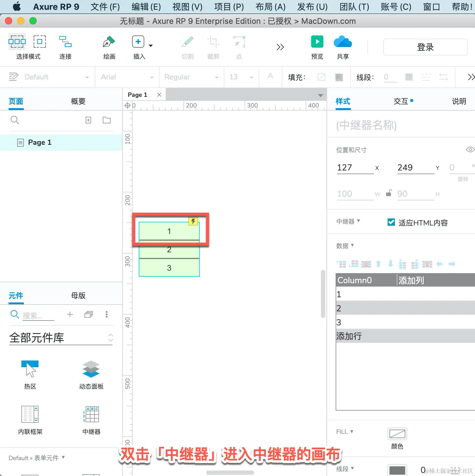This screenshot has width=475, height=476.
Task: Click the line width field in the style bar
Action: coord(390,77)
